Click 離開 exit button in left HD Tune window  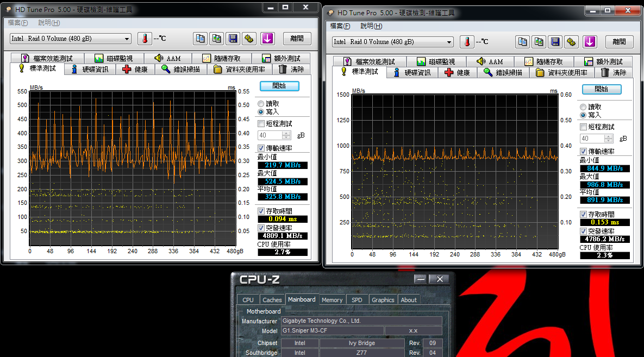[x=297, y=39]
